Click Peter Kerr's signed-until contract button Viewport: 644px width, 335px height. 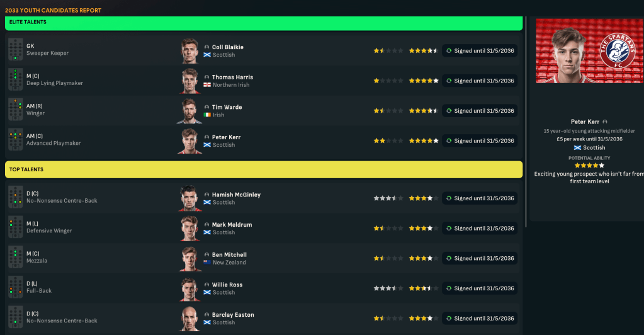coord(480,141)
